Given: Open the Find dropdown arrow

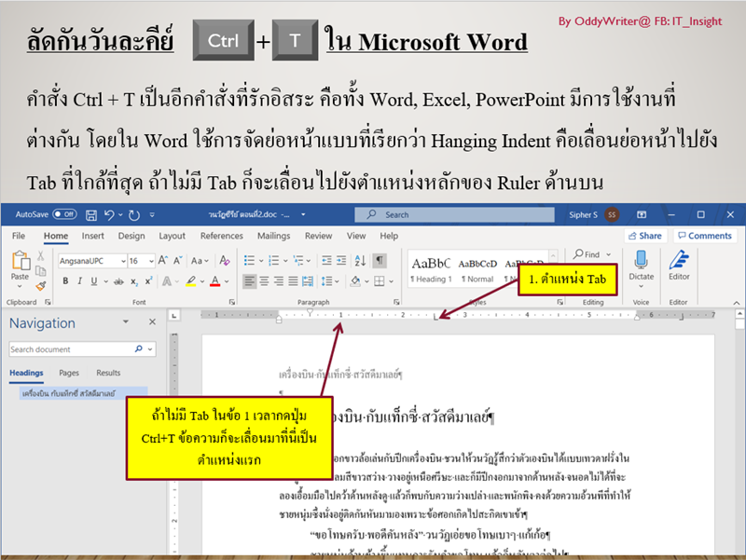Looking at the screenshot, I should click(607, 253).
